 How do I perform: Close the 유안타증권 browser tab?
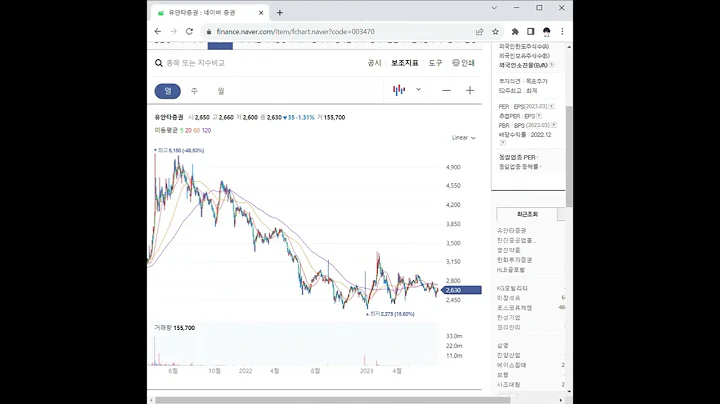click(x=261, y=13)
